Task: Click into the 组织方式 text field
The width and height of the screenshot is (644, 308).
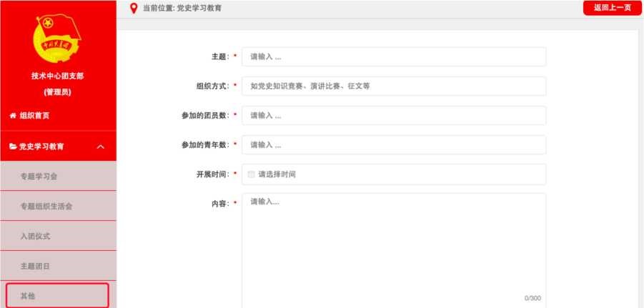Action: [x=394, y=86]
